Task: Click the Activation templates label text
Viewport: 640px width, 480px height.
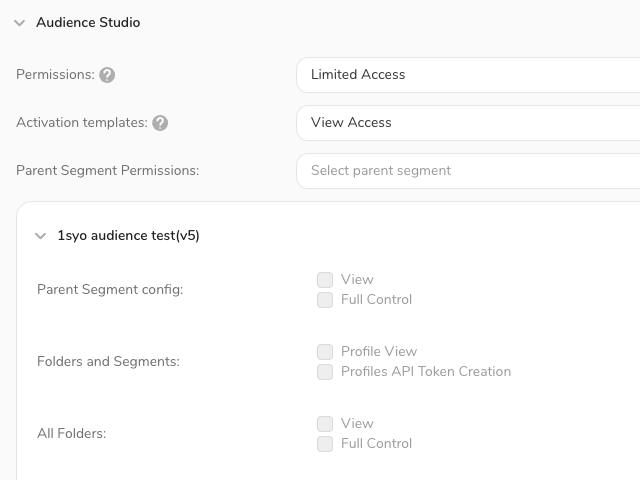Action: [81, 122]
